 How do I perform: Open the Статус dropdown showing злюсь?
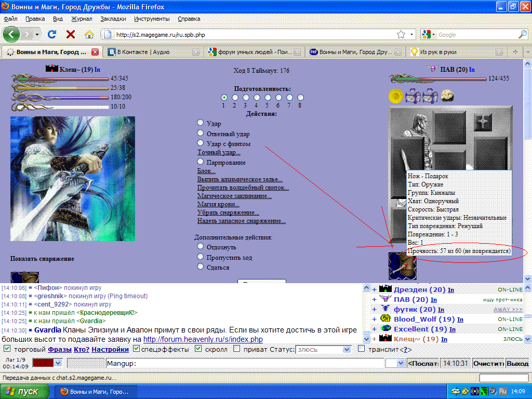[323, 350]
